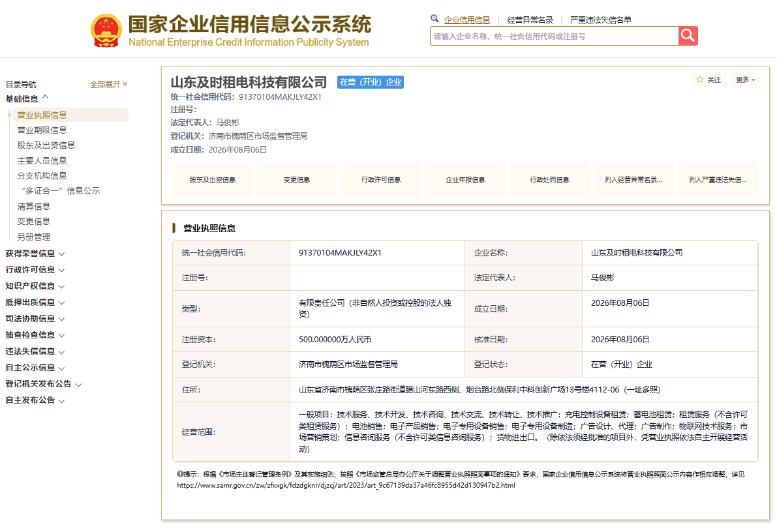Image resolution: width=777 pixels, height=532 pixels.
Task: Select 变更信息 in the sidebar
Action: point(34,222)
